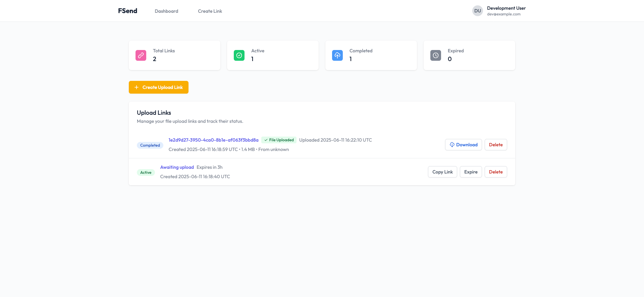The image size is (644, 297).
Task: Click the Total Links label
Action: click(164, 51)
